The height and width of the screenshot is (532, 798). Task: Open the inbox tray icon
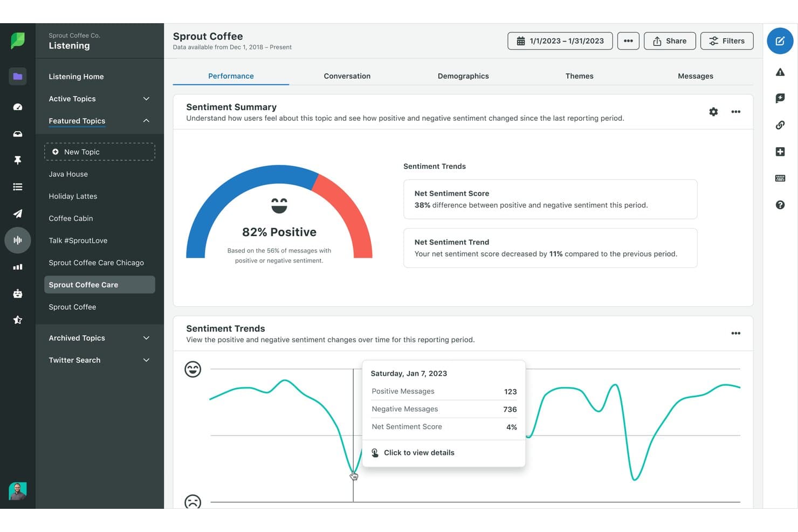(17, 134)
